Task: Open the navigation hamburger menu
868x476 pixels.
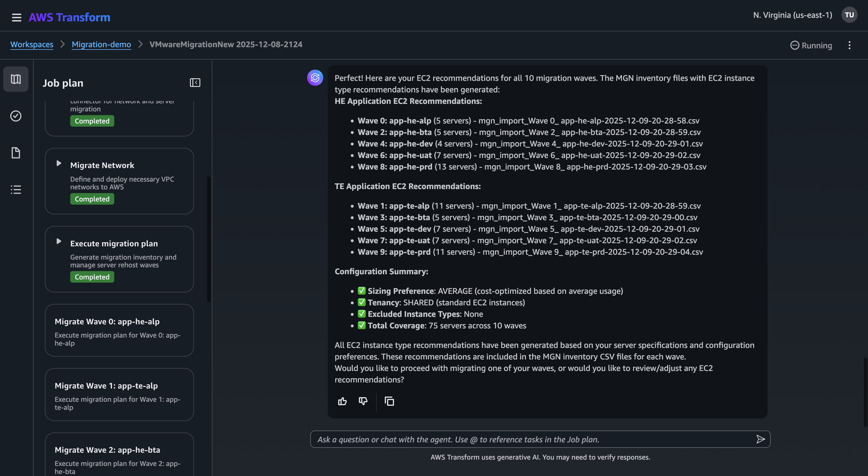Action: (16, 17)
